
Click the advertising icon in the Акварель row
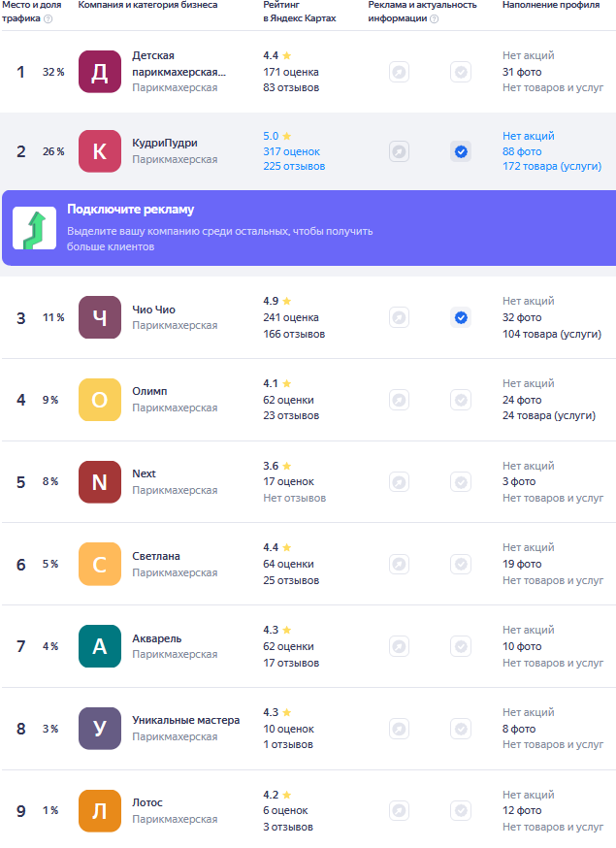point(399,646)
